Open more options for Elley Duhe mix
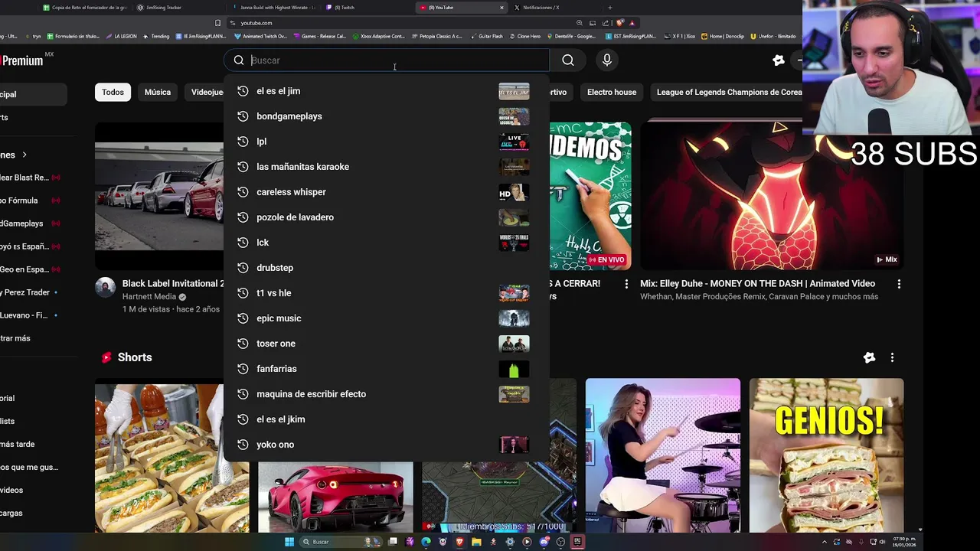 pyautogui.click(x=899, y=284)
